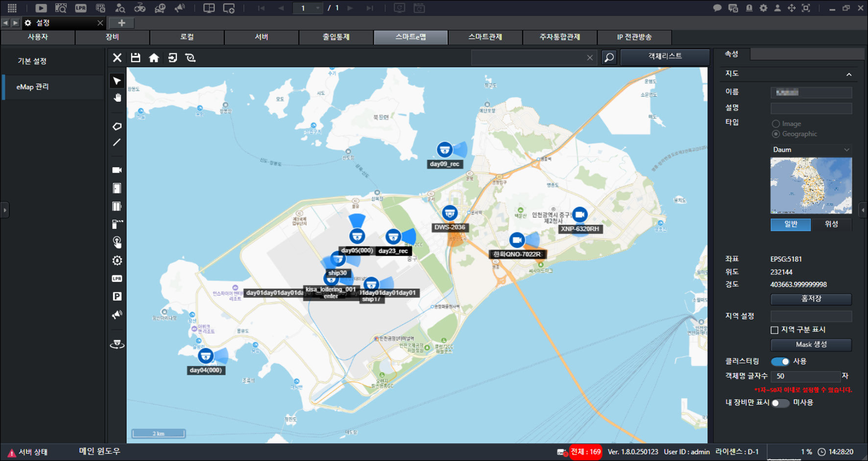Collapse the 지도 properties section

[x=849, y=74]
